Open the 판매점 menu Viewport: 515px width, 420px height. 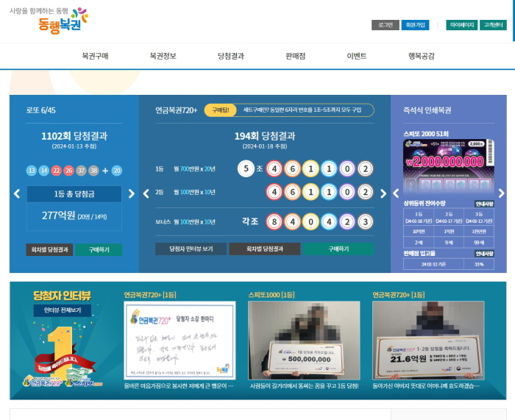[296, 56]
